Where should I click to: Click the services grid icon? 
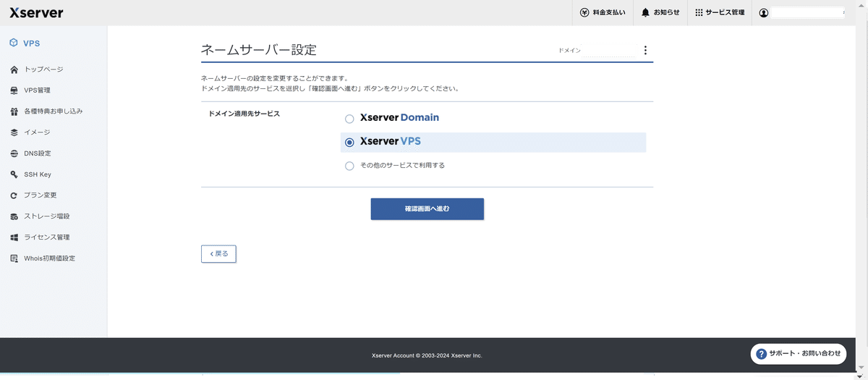699,12
